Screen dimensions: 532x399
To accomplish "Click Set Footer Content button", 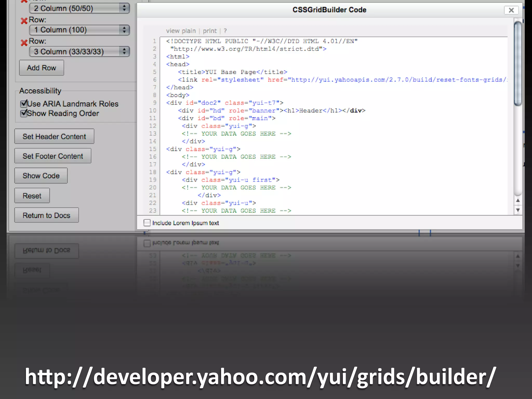I will click(x=53, y=156).
